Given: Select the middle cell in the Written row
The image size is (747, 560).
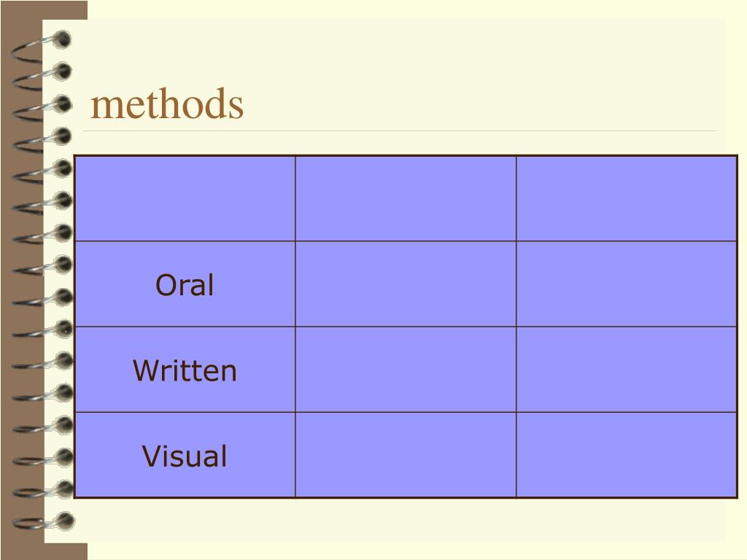Looking at the screenshot, I should tap(406, 370).
